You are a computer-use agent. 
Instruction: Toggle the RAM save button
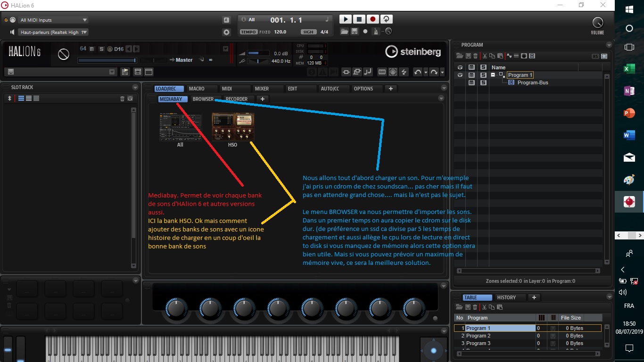[382, 72]
